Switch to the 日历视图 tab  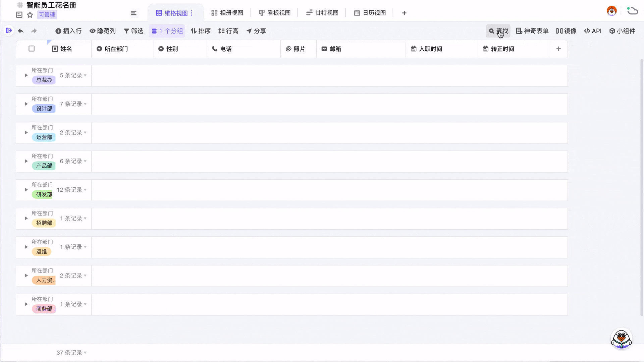(x=369, y=13)
